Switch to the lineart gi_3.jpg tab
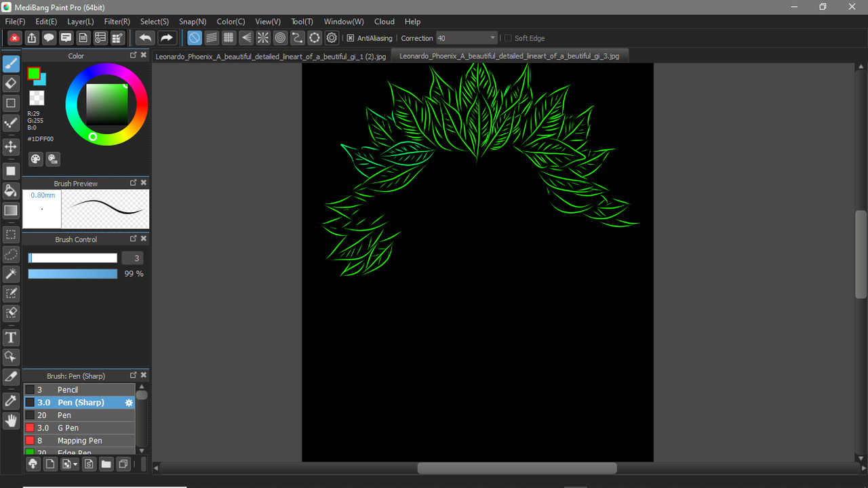Viewport: 868px width, 488px height. pyautogui.click(x=509, y=56)
